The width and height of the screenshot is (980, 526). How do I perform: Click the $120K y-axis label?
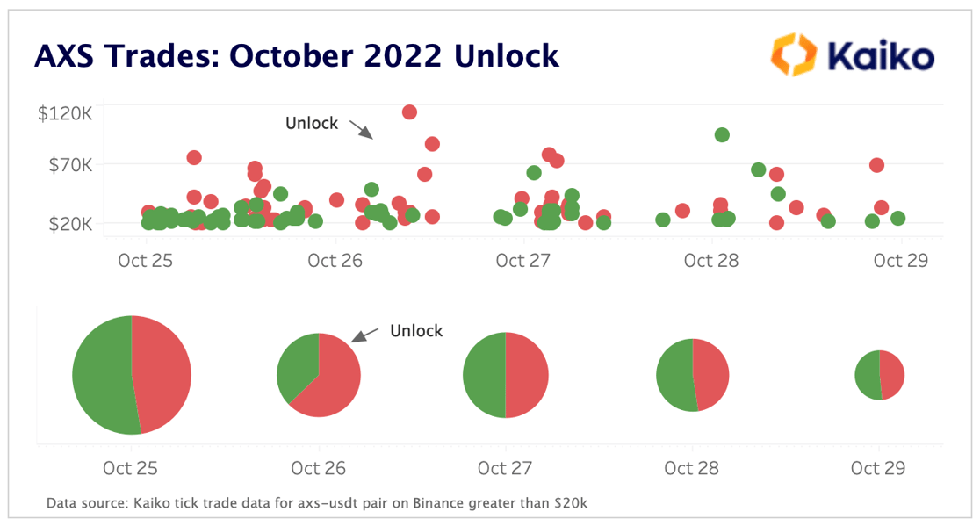(64, 113)
